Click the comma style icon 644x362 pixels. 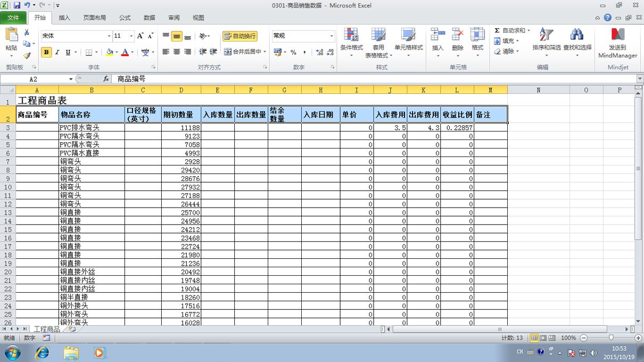pyautogui.click(x=304, y=52)
